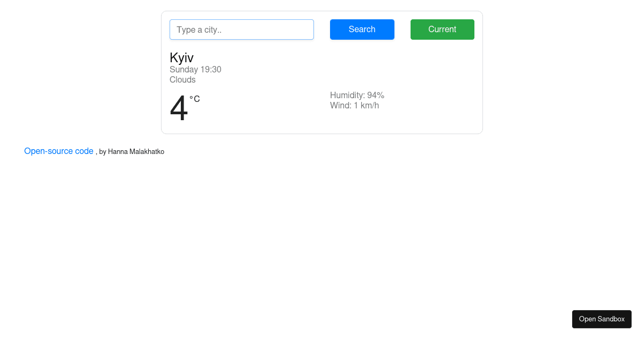The height and width of the screenshot is (338, 644).
Task: Click the word 'code' in the footer link
Action: click(84, 151)
